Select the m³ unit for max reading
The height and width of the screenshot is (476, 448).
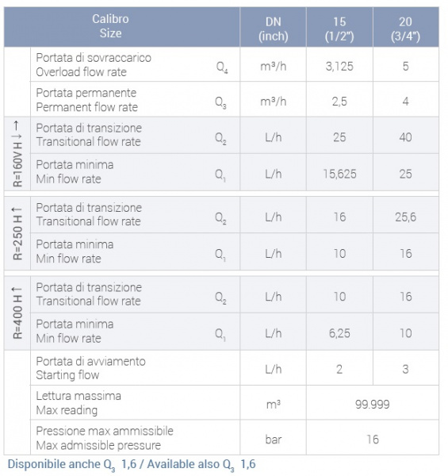pos(273,405)
